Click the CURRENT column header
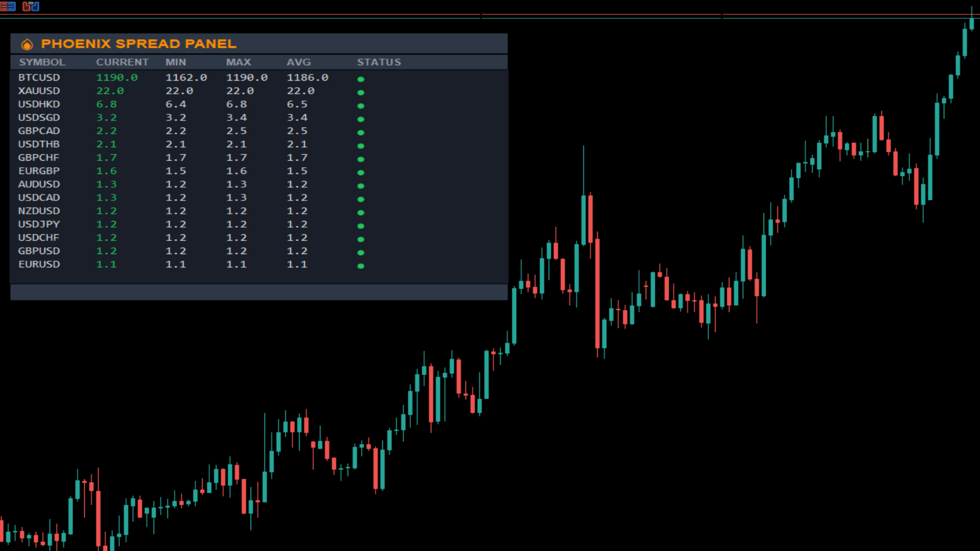This screenshot has width=980, height=551. [122, 62]
